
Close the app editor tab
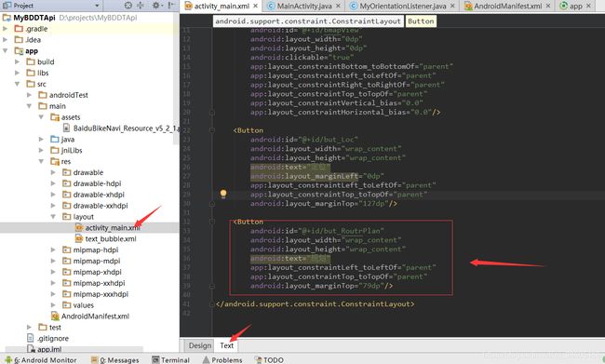[588, 7]
